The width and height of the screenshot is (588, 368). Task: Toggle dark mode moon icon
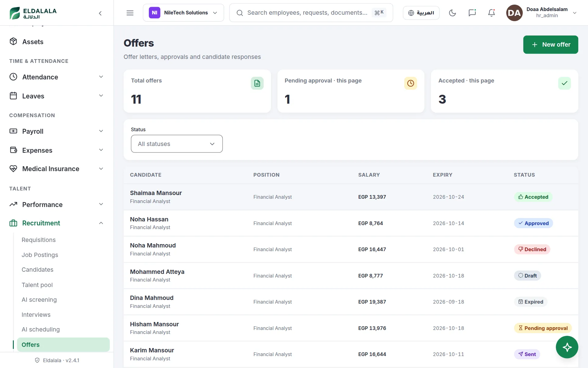click(452, 13)
